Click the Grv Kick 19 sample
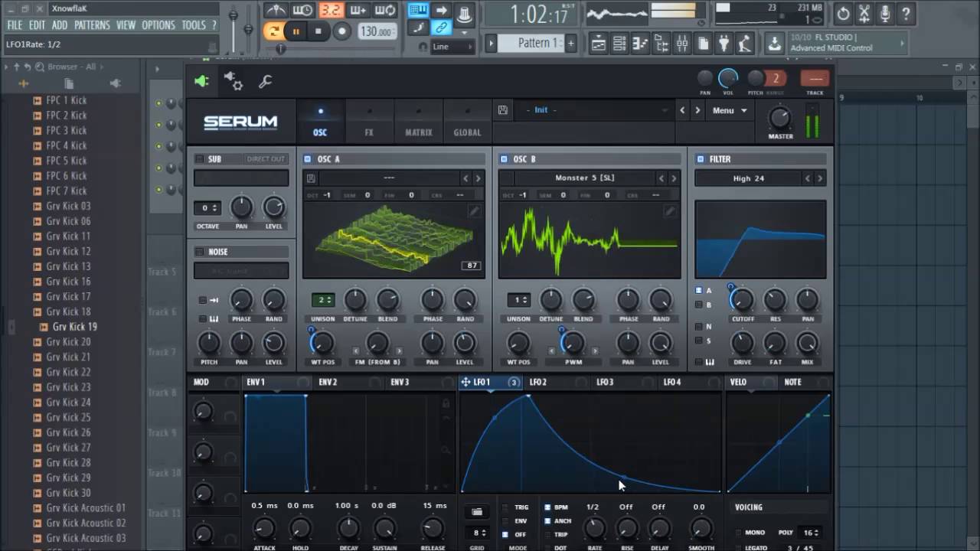The width and height of the screenshot is (980, 551). click(74, 327)
